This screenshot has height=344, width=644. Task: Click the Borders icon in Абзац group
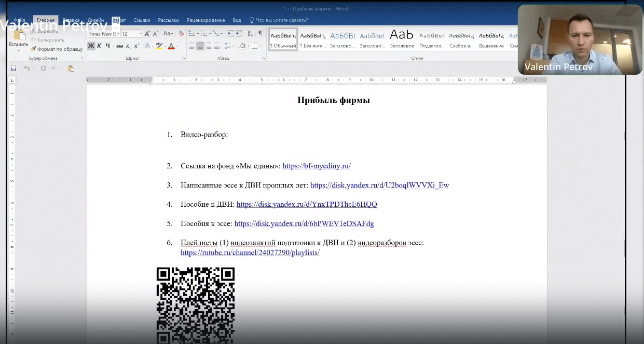coord(254,46)
